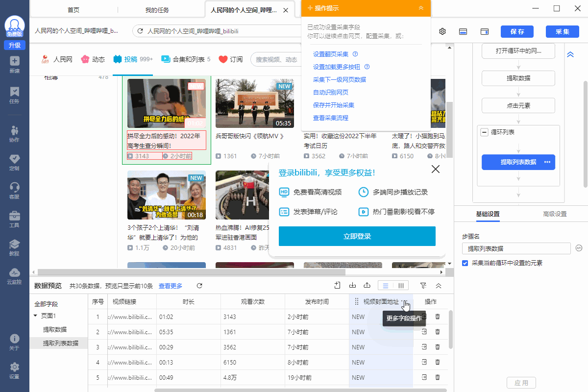588x392 pixels.
Task: Select the 基础设置 tab
Action: click(488, 214)
